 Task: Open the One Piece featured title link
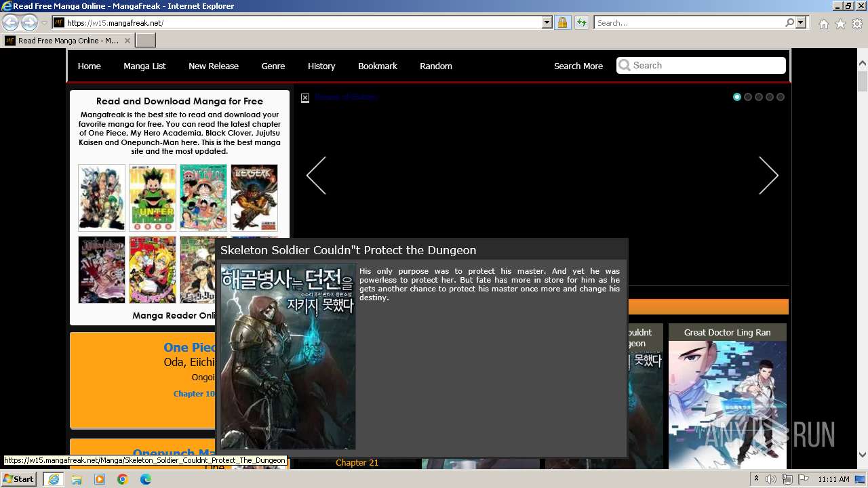coord(191,347)
